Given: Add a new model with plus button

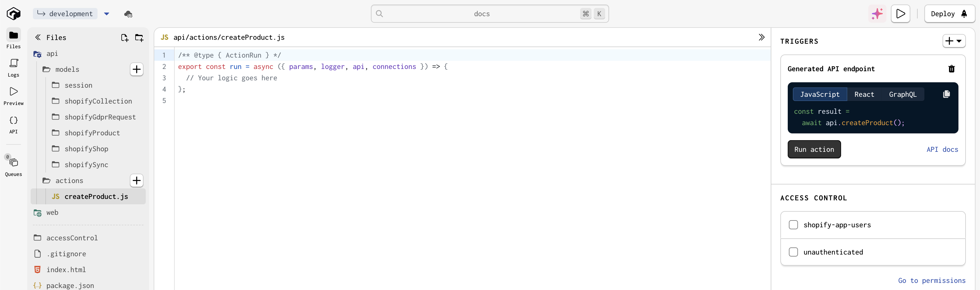Looking at the screenshot, I should 137,69.
